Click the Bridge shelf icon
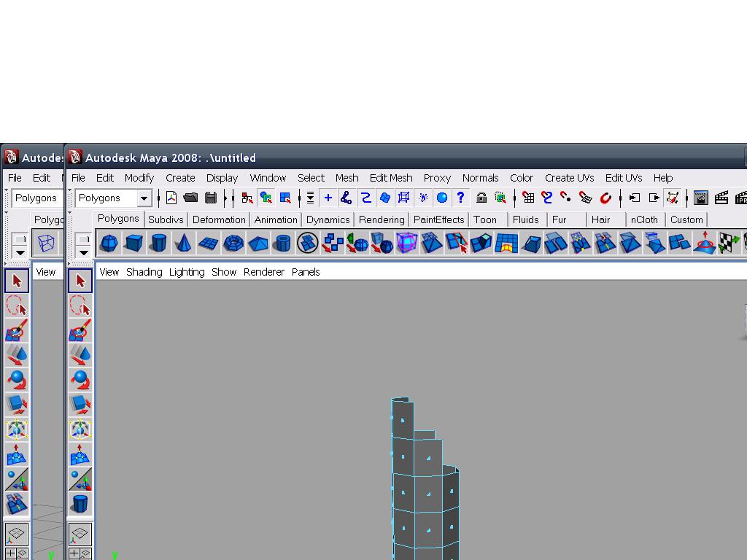Screen dimensions: 747x560 (x=506, y=243)
